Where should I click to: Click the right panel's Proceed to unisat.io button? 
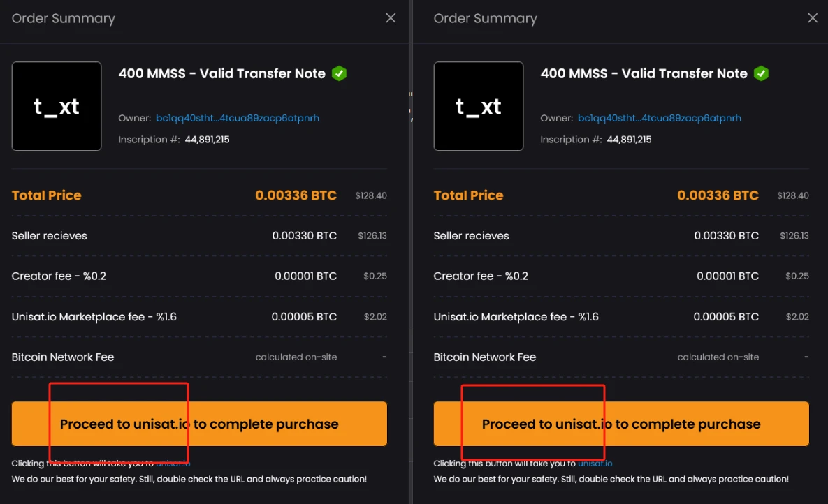point(621,423)
